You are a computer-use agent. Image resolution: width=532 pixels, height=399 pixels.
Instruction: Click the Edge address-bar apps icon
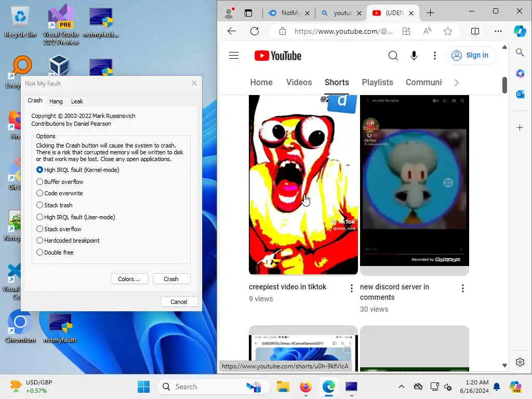[x=406, y=31]
